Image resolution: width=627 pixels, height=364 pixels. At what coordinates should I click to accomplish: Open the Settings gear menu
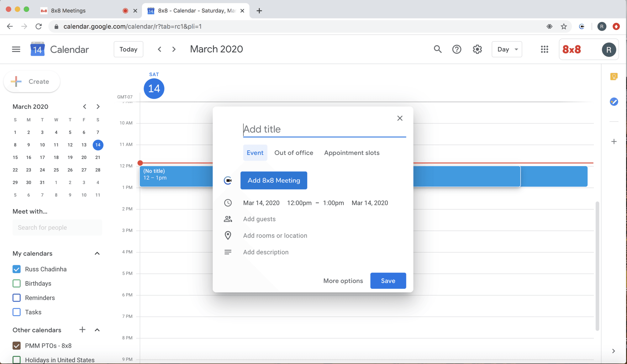coord(477,49)
